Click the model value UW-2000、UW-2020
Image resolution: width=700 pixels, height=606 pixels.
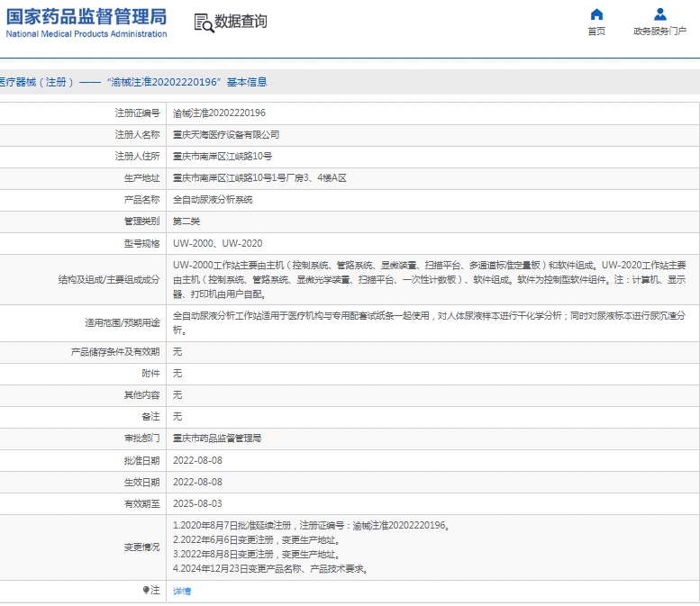pyautogui.click(x=217, y=243)
